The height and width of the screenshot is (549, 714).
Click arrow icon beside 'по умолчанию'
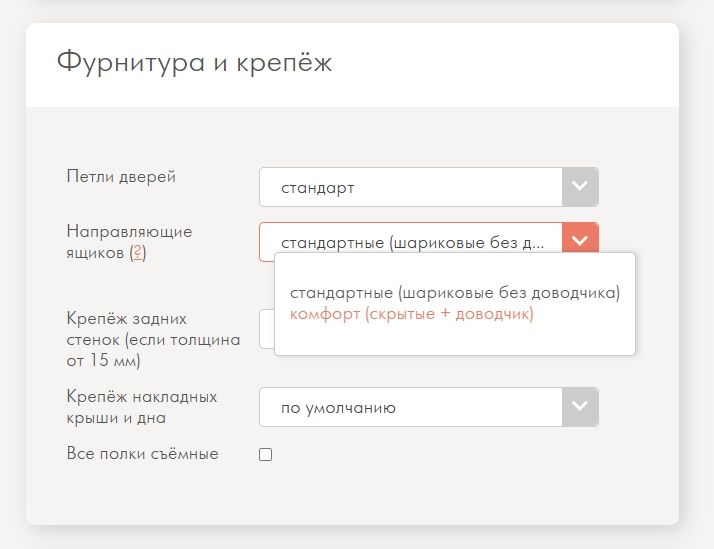coord(579,407)
